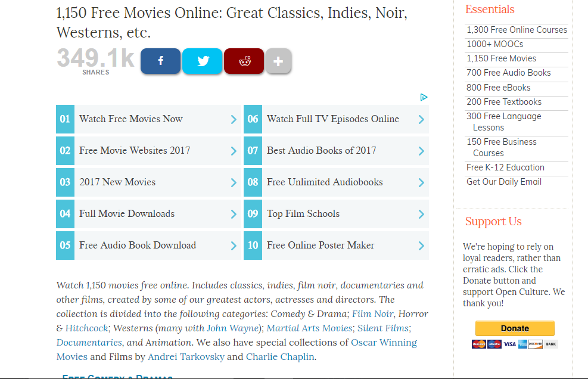Click the yellow Donate button
Image resolution: width=588 pixels, height=379 pixels.
pyautogui.click(x=515, y=328)
